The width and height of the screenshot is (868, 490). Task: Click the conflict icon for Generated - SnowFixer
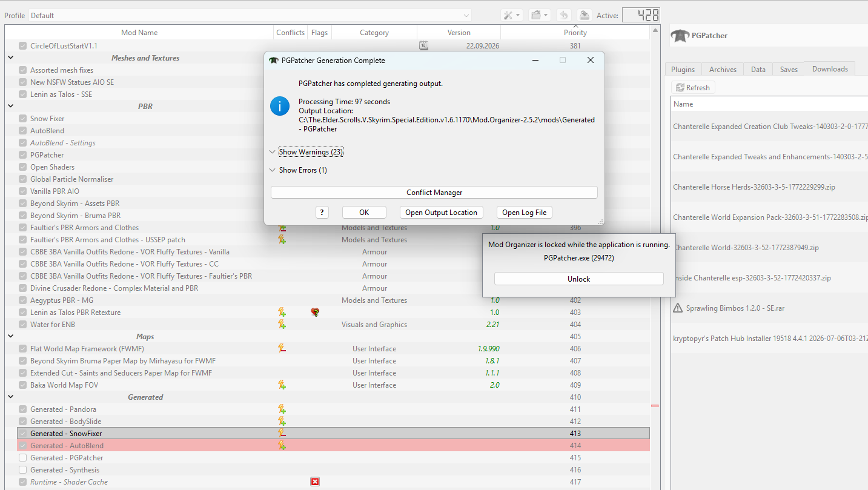pos(282,434)
